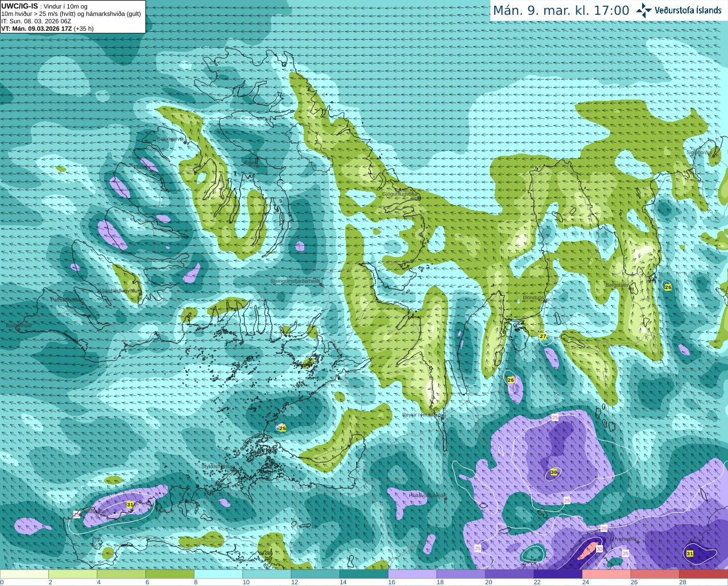728x586 pixels.
Task: Click the Æðey station label
Action: point(250,163)
